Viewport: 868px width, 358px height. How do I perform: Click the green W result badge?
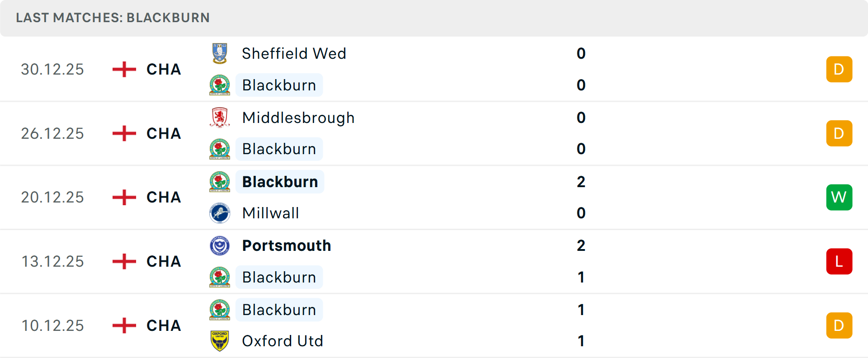(839, 197)
